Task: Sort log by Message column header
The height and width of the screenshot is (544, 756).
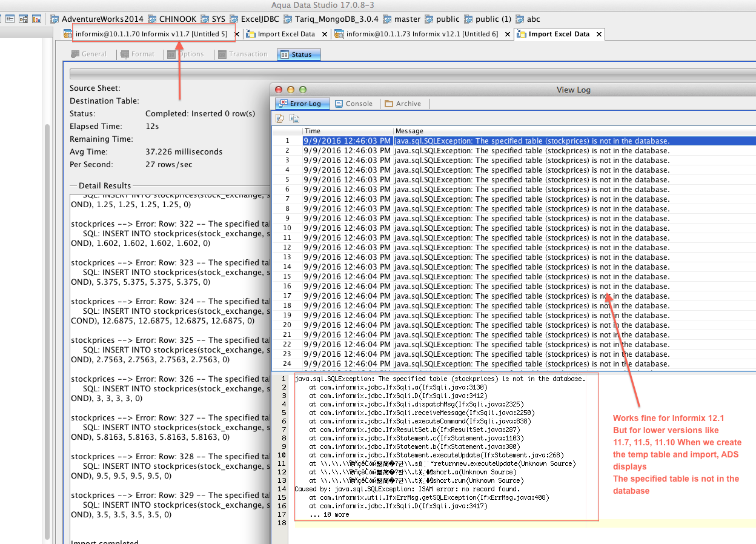Action: pos(574,131)
